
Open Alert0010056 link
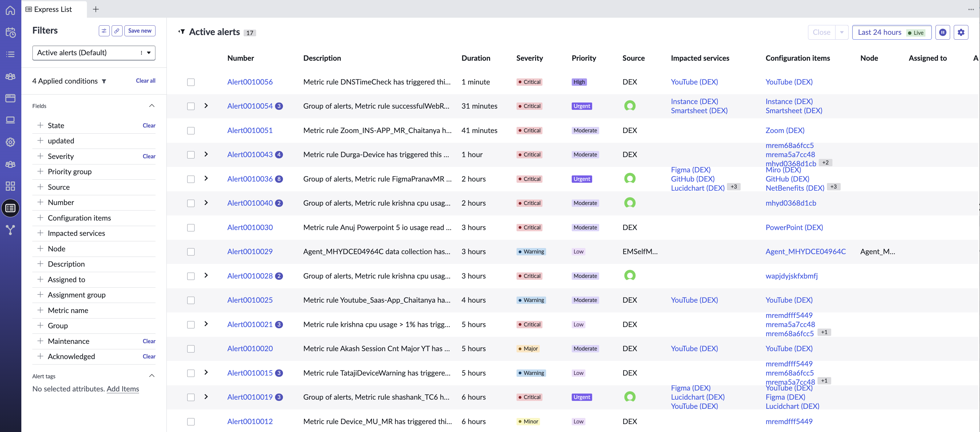(250, 82)
